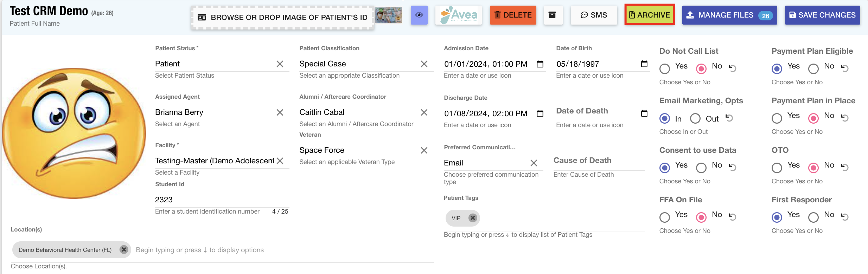Open the Date of Death calendar icon
Viewport: 868px width, 274px height.
point(644,113)
